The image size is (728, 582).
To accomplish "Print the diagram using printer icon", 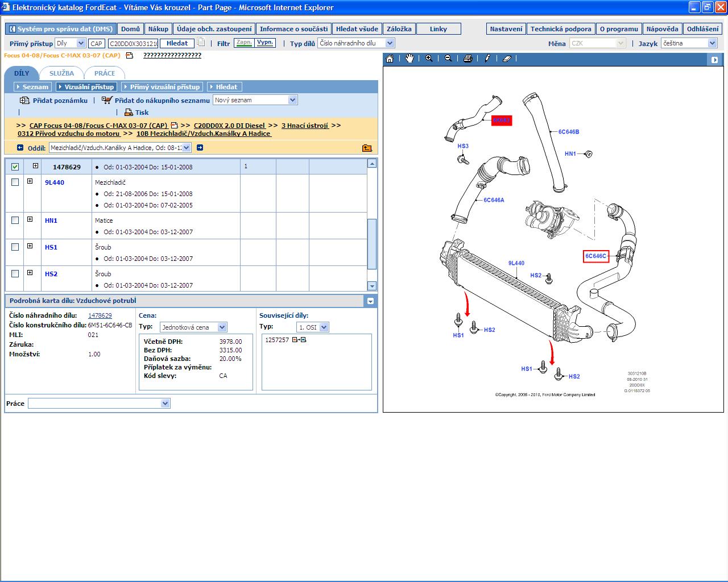I will pos(468,59).
